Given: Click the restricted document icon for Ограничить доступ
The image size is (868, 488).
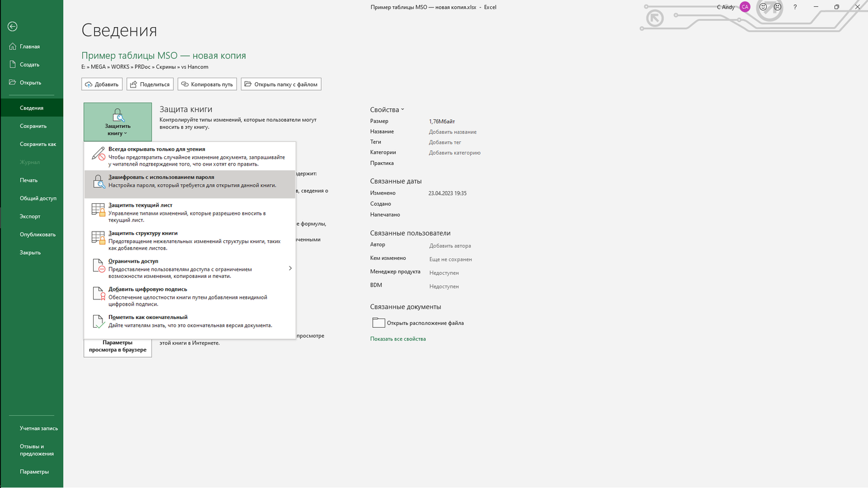Looking at the screenshot, I should [x=99, y=266].
